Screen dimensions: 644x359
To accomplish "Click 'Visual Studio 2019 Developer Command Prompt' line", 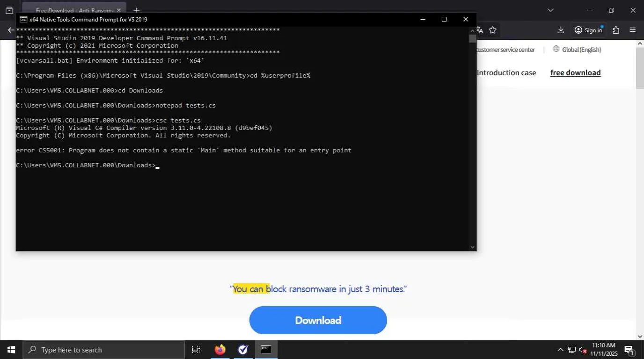I will [121, 38].
